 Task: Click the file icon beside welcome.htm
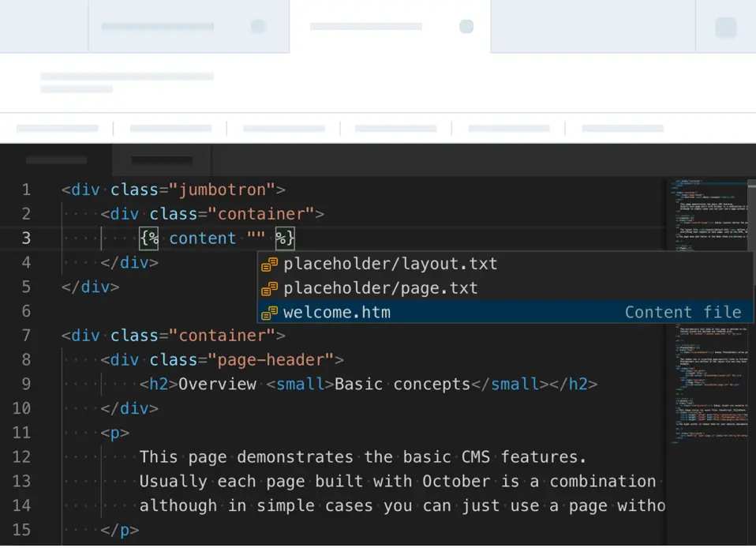pos(270,312)
